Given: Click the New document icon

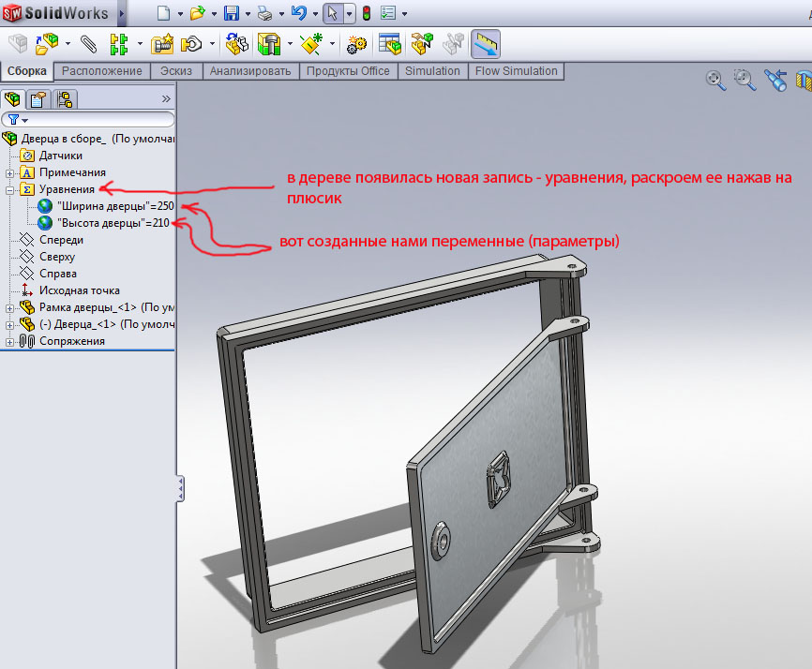Looking at the screenshot, I should point(163,14).
